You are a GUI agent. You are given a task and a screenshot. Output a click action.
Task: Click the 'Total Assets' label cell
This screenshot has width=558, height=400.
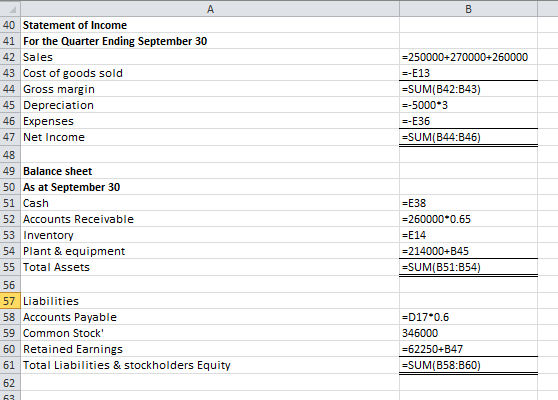click(210, 267)
